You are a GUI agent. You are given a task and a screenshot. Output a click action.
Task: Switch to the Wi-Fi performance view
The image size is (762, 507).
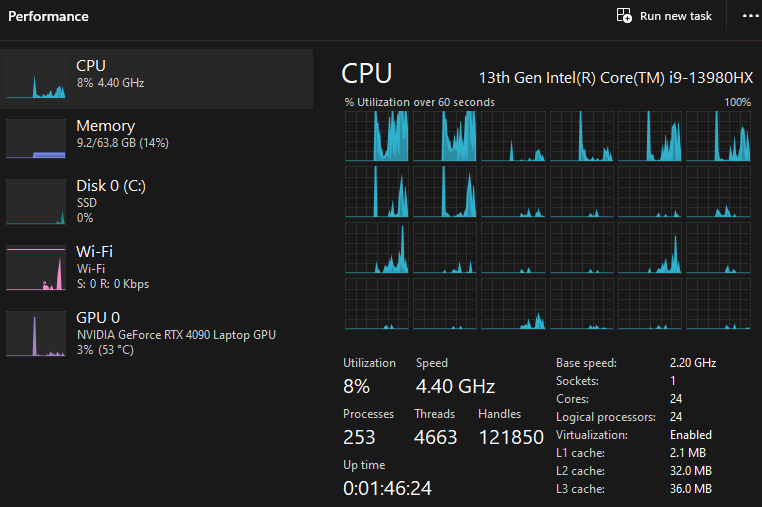(156, 267)
